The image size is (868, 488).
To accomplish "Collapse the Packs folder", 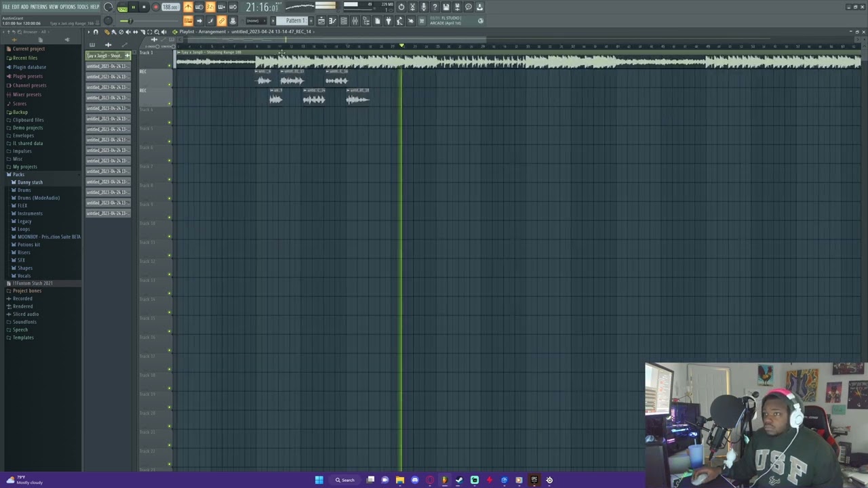I will coord(18,175).
